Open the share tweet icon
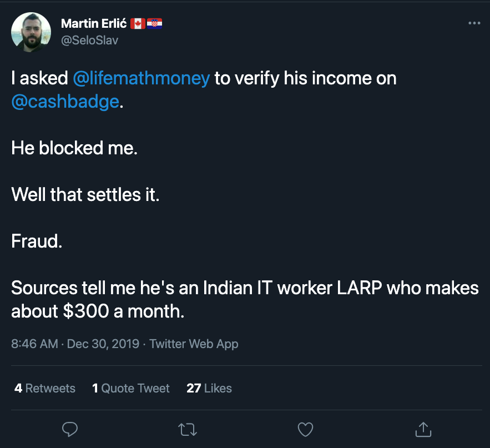Viewport: 490px width, 448px height. click(x=423, y=429)
